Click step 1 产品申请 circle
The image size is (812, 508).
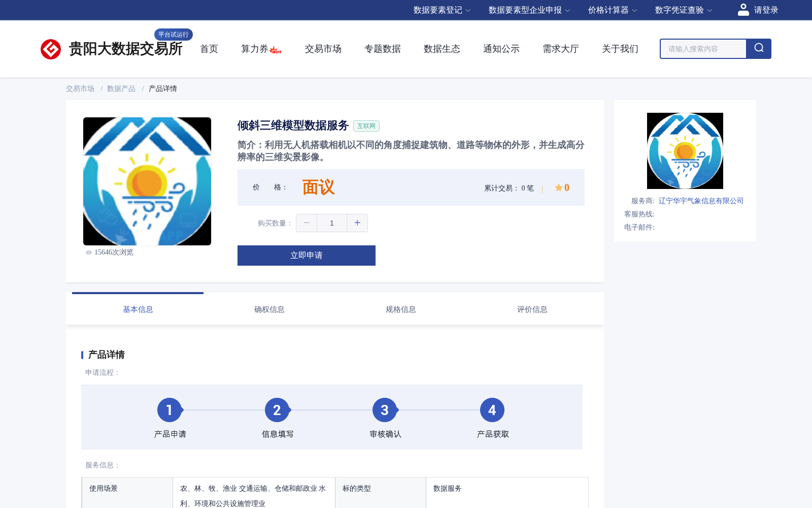[x=170, y=410]
